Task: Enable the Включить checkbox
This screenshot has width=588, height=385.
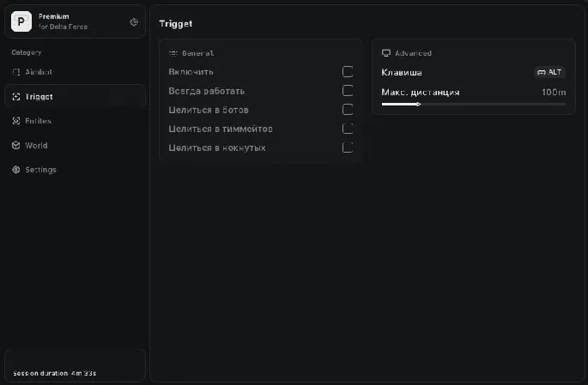Action: [x=348, y=72]
